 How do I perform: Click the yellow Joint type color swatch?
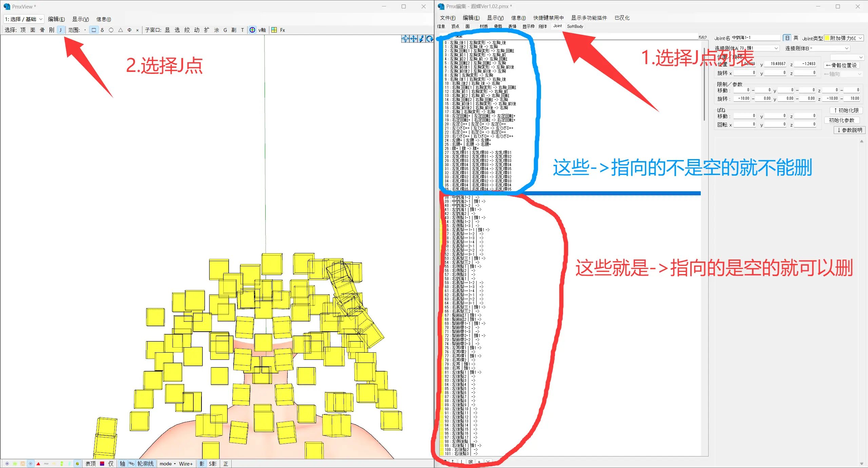(827, 38)
